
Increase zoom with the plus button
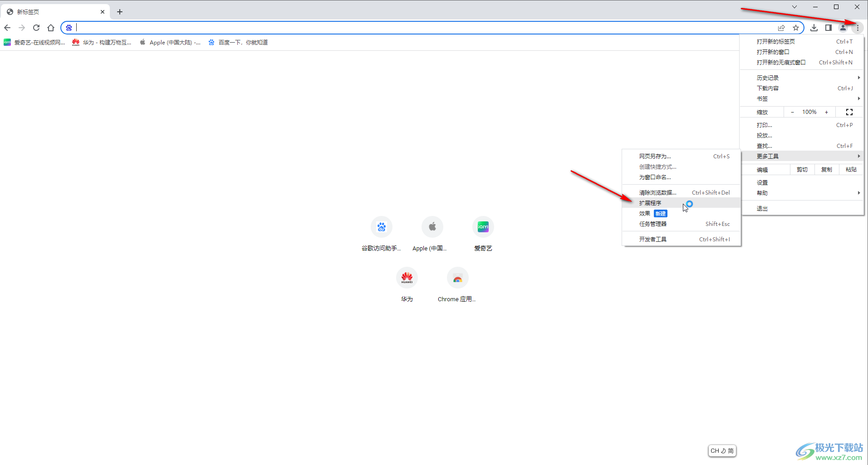[826, 112]
